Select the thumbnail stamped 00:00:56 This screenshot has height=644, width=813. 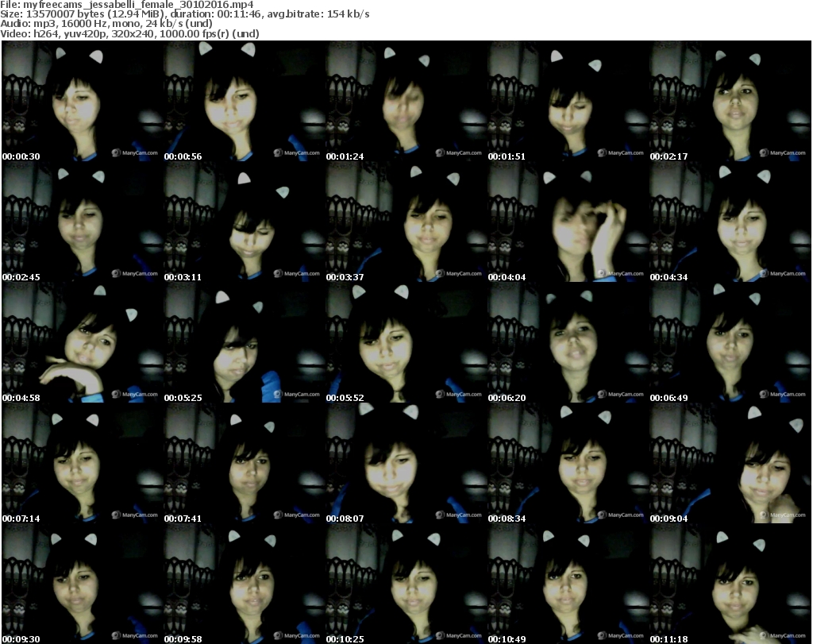(x=245, y=101)
